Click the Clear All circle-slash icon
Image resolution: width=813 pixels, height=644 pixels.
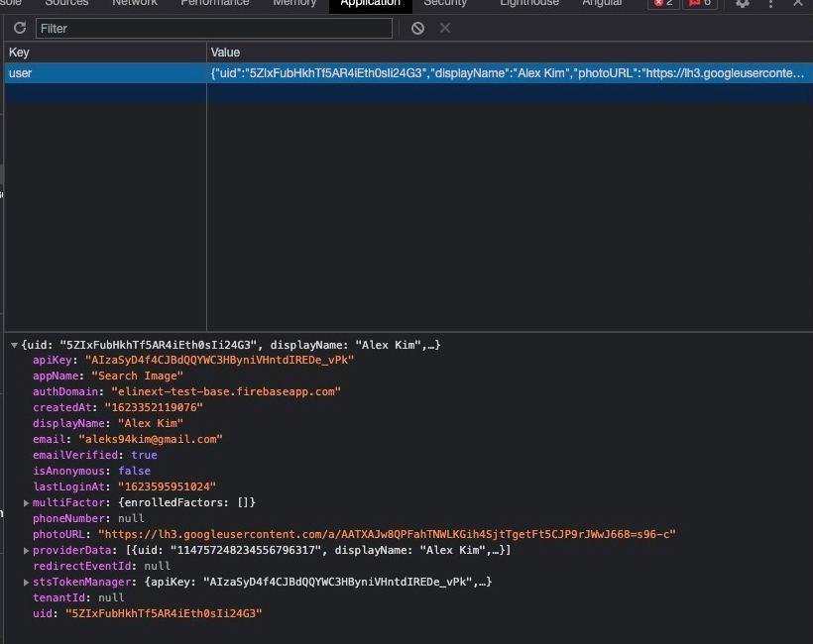tap(417, 28)
